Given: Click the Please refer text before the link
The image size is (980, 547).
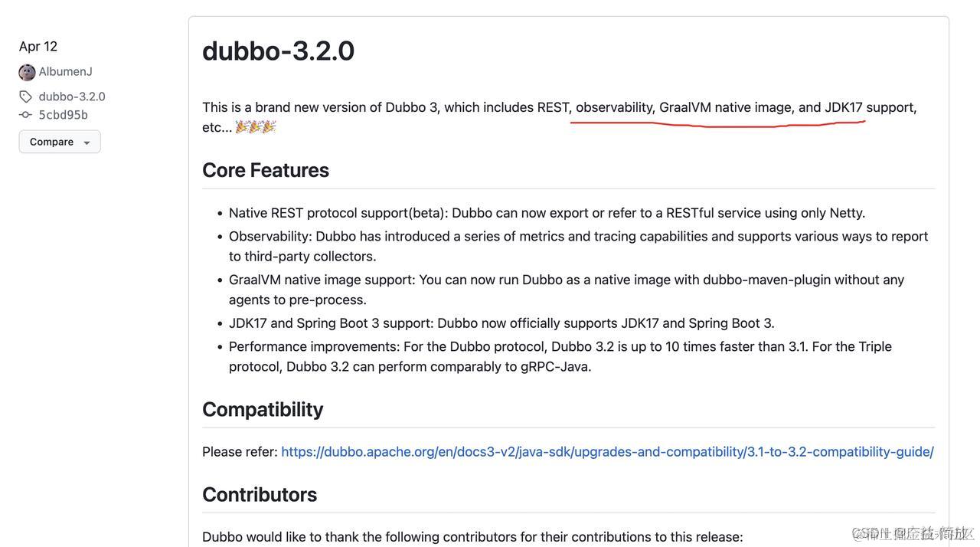Looking at the screenshot, I should tap(237, 451).
